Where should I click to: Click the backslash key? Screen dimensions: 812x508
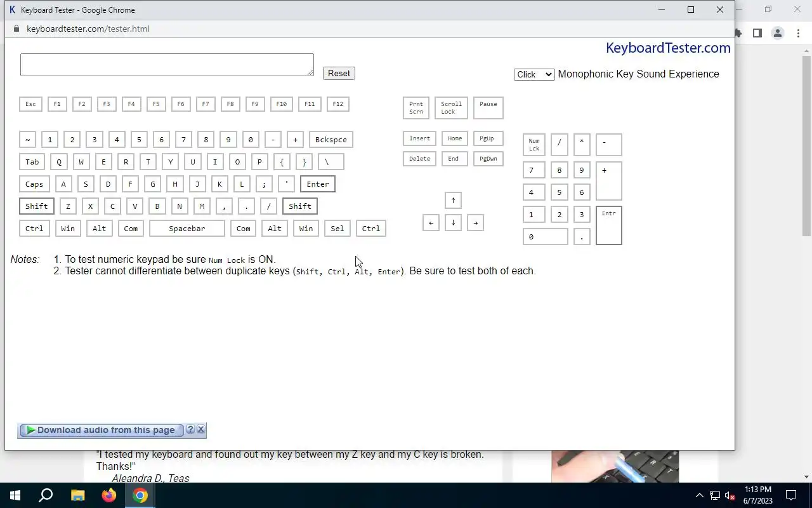[x=331, y=162]
